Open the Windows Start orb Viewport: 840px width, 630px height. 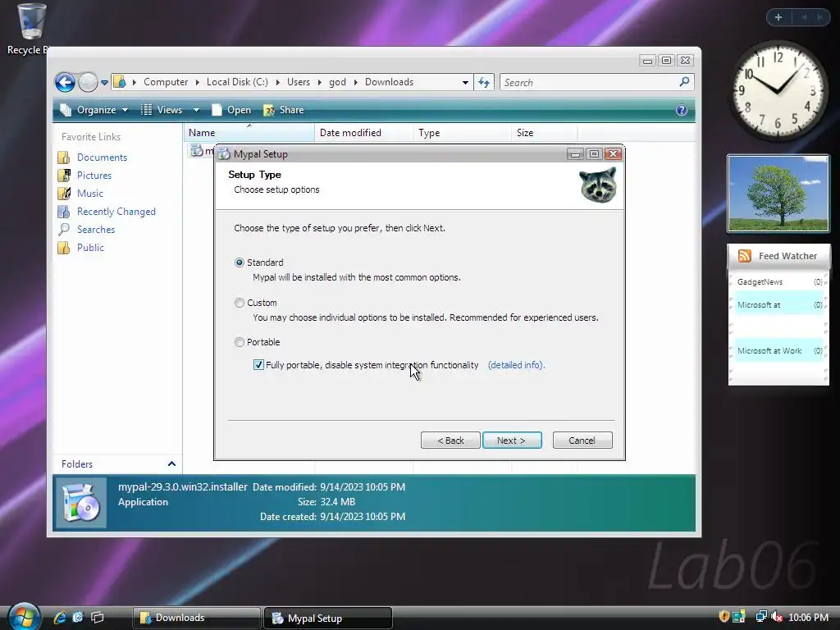pos(24,616)
